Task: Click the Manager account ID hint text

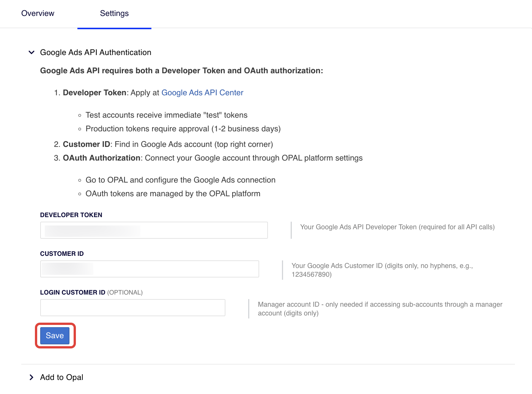Action: (x=379, y=309)
